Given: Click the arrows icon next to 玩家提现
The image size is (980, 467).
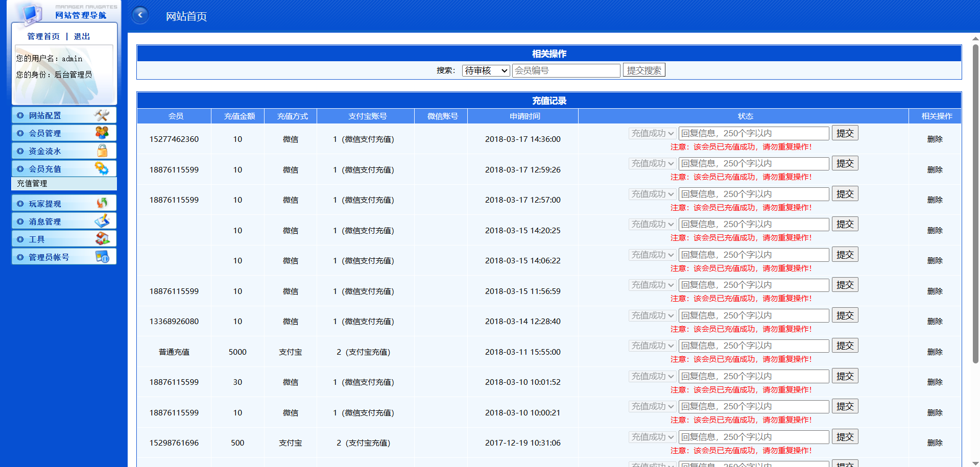Looking at the screenshot, I should (x=102, y=203).
